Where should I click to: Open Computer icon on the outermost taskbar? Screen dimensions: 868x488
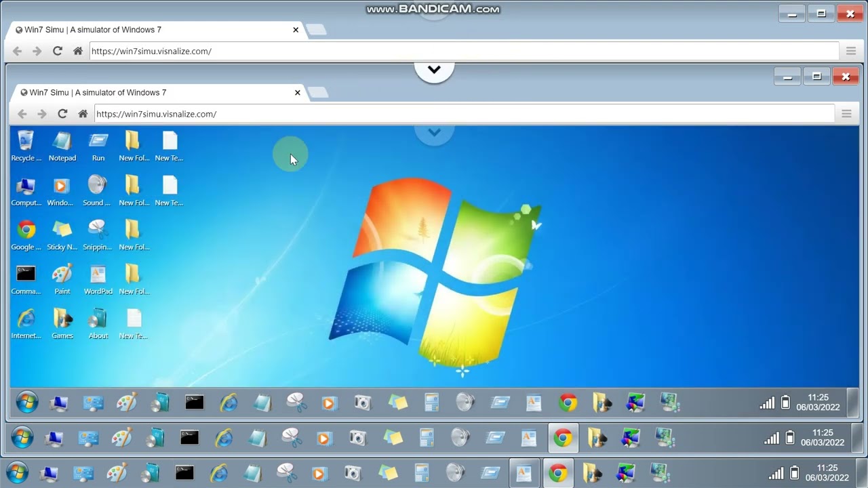point(49,472)
